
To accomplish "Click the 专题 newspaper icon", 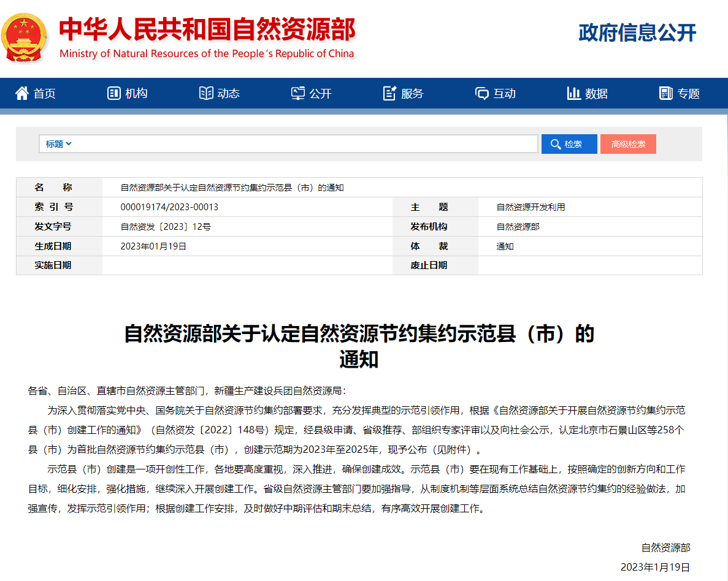I will [x=666, y=93].
